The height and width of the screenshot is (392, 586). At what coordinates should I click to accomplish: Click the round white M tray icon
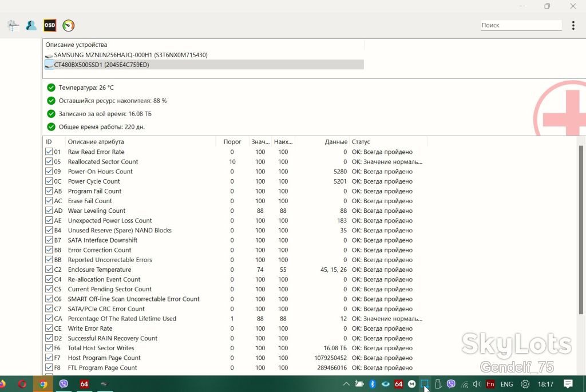[412, 384]
